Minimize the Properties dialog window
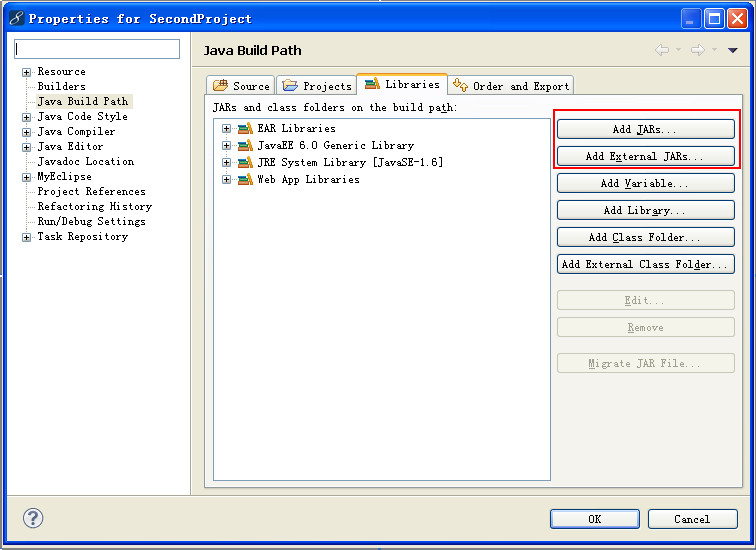 pyautogui.click(x=691, y=19)
